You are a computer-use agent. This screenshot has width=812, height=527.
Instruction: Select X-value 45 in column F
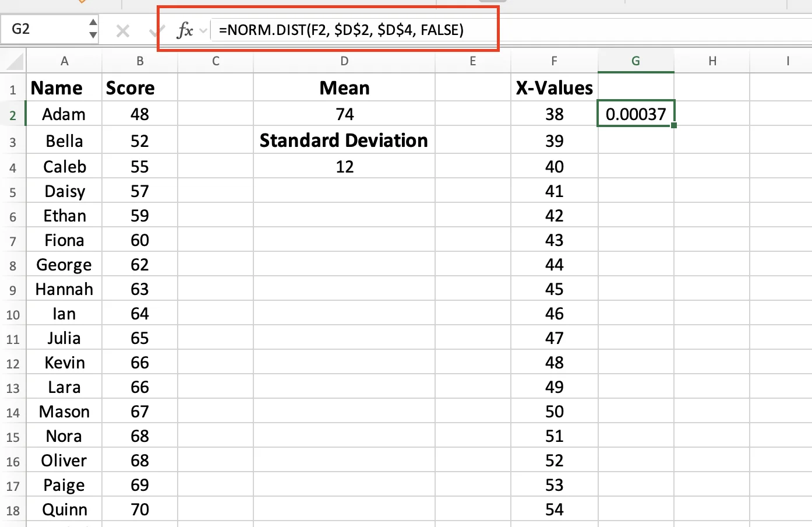point(555,289)
